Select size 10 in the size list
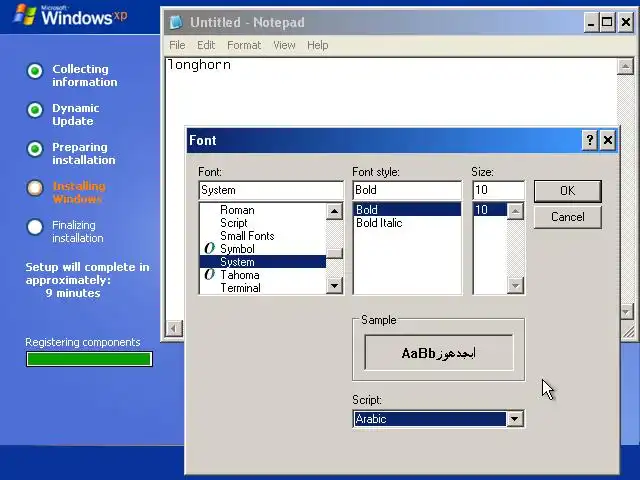 pos(490,210)
